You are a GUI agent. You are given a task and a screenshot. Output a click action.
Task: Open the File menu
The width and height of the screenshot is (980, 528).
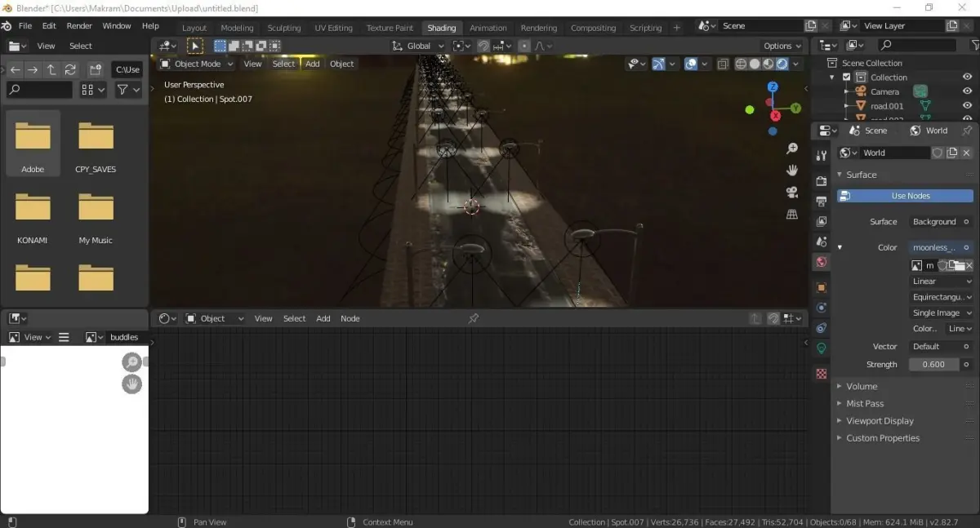[x=25, y=26]
